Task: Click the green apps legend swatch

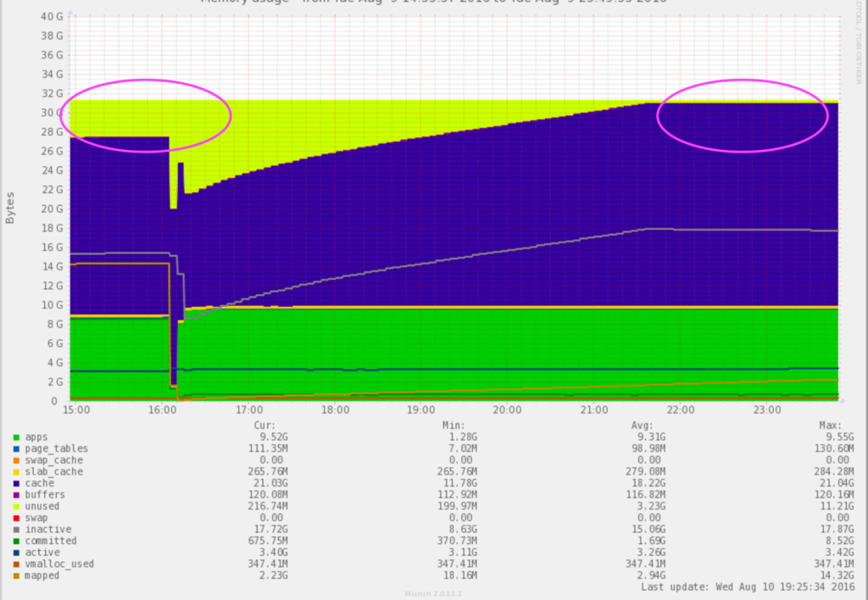Action: pos(16,437)
